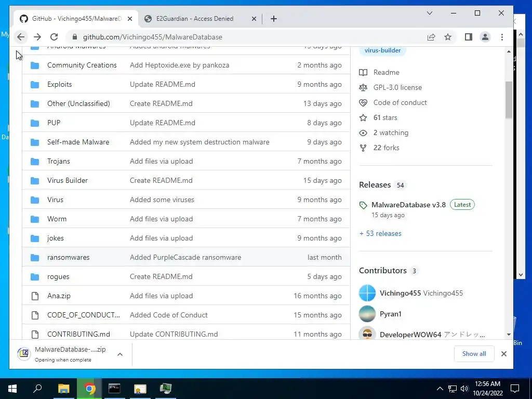Open the MalwareDatabase v3.8 release
Viewport: 532px width, 399px height.
click(x=408, y=205)
